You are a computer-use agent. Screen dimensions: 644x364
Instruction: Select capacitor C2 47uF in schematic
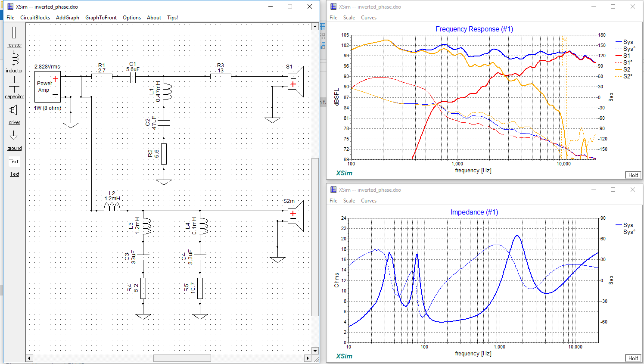click(164, 123)
